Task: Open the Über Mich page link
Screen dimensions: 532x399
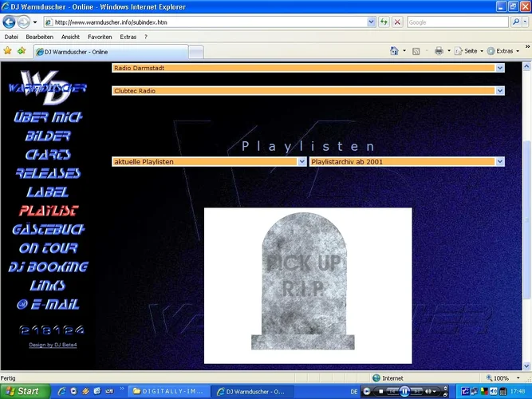Action: click(48, 117)
